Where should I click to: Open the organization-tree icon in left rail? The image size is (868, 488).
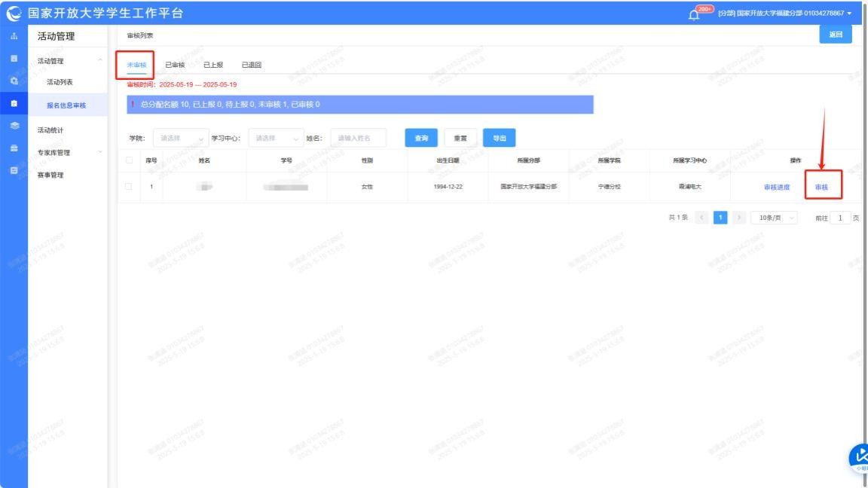14,36
